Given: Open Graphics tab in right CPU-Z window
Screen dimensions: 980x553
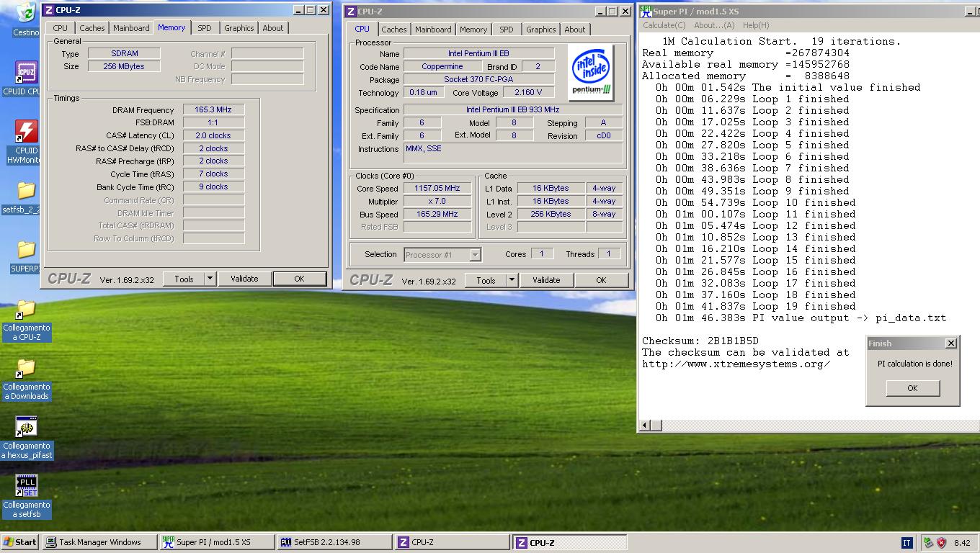Looking at the screenshot, I should 540,30.
